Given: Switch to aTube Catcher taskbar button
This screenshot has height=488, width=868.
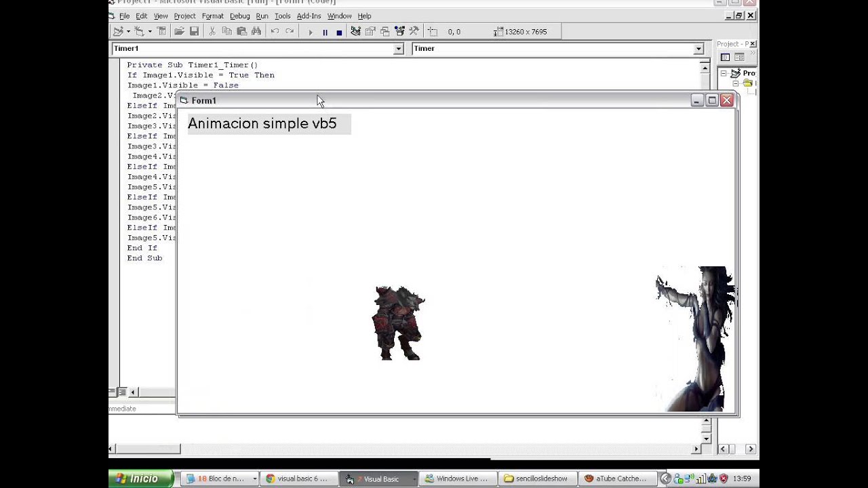Looking at the screenshot, I should [x=617, y=479].
